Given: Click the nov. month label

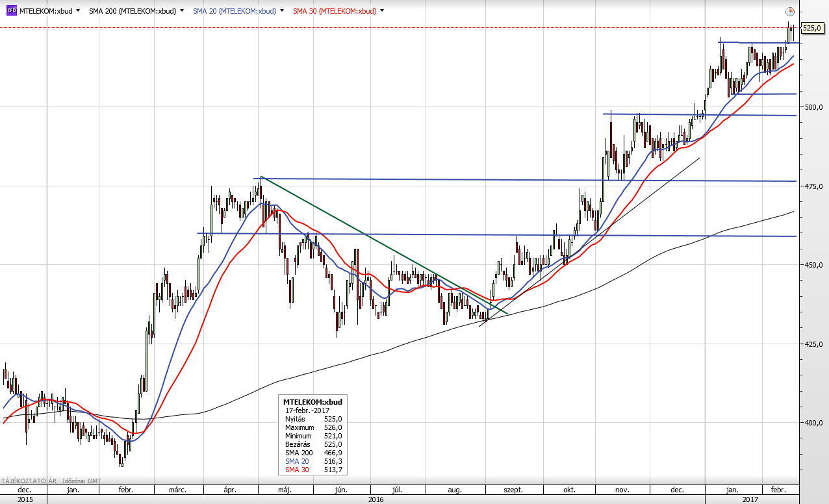Looking at the screenshot, I should coord(622,490).
